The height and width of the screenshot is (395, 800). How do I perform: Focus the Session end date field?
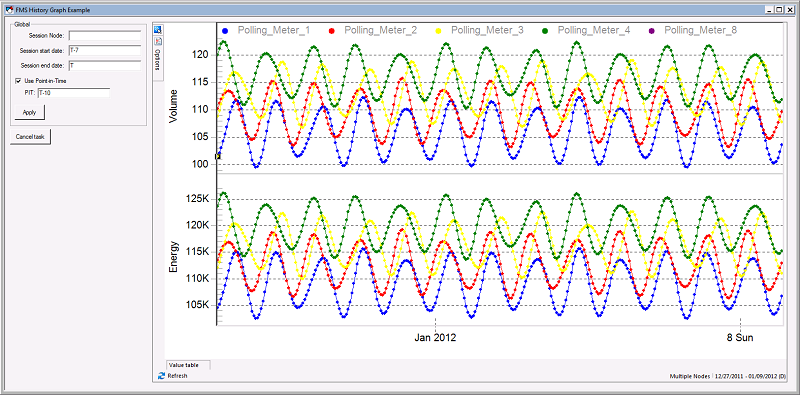[105, 65]
